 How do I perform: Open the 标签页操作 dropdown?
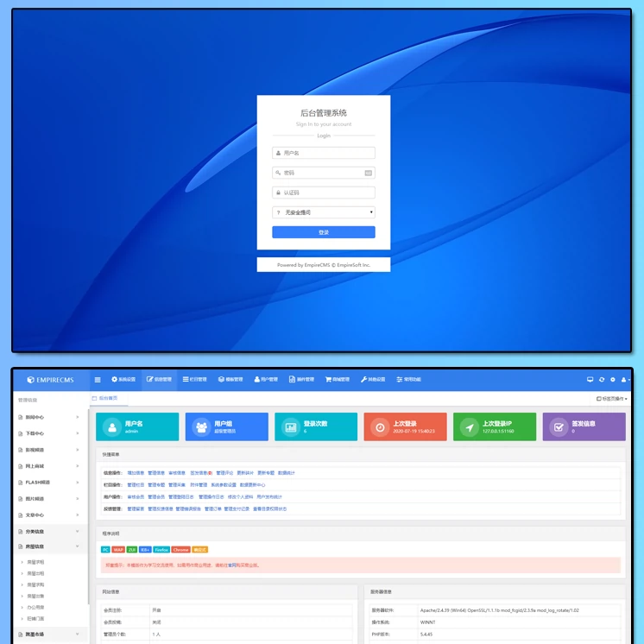point(613,399)
